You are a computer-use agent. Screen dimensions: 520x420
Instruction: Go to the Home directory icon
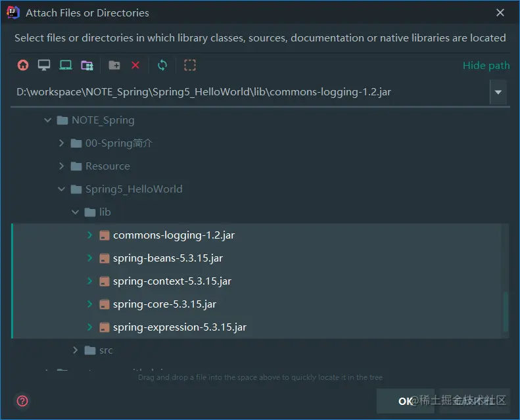click(23, 65)
